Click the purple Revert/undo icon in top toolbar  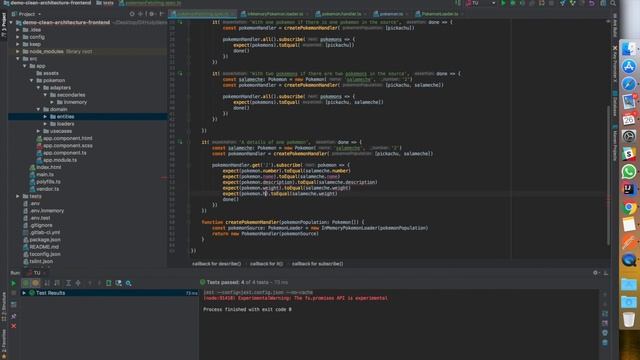pos(591,3)
